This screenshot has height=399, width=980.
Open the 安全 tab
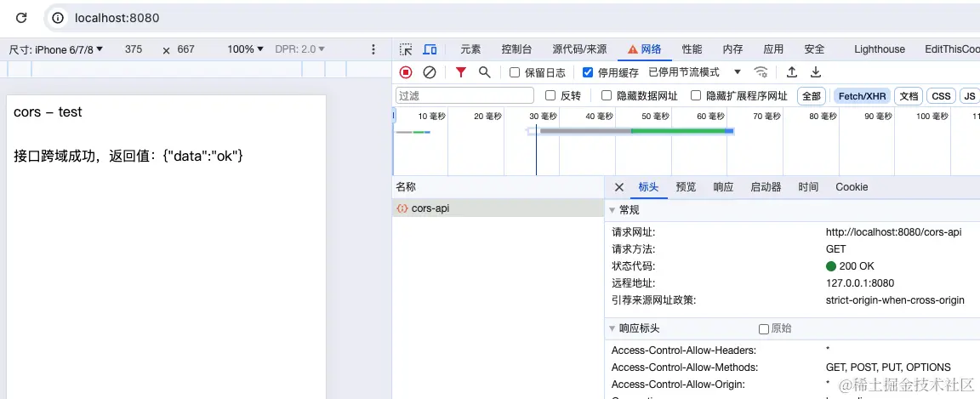(x=814, y=49)
